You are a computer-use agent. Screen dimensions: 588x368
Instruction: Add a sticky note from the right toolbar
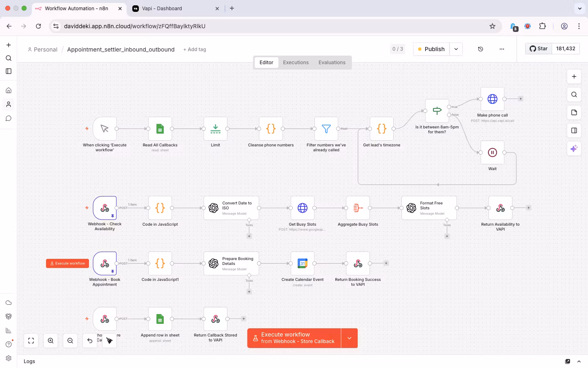click(x=574, y=112)
